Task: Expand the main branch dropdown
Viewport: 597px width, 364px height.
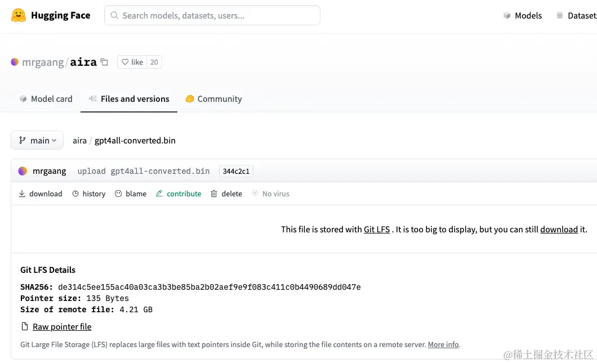Action: [x=37, y=140]
